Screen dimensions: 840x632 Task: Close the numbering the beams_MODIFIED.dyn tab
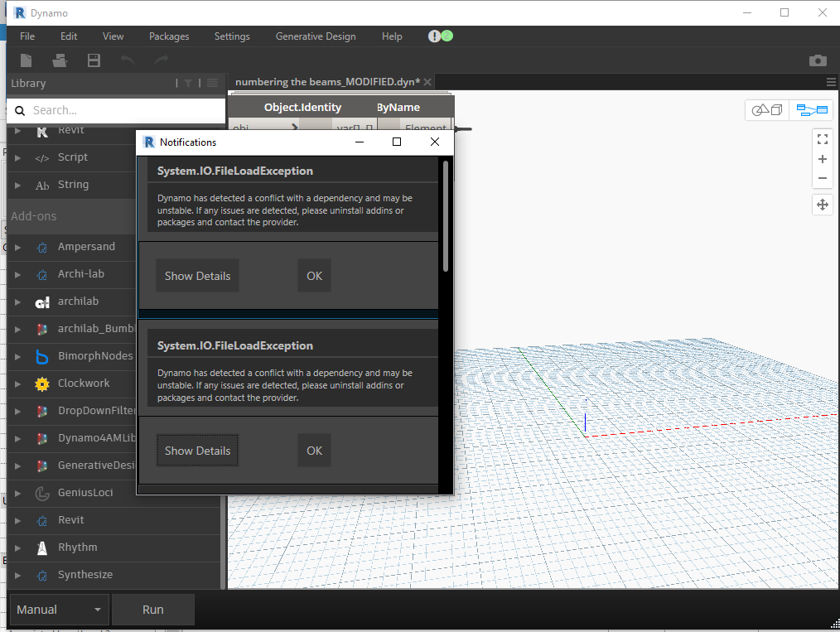(427, 82)
